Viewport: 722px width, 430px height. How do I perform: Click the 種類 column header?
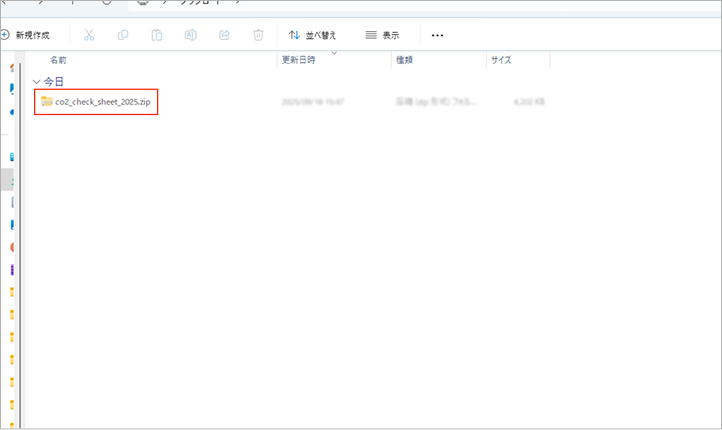[x=405, y=60]
